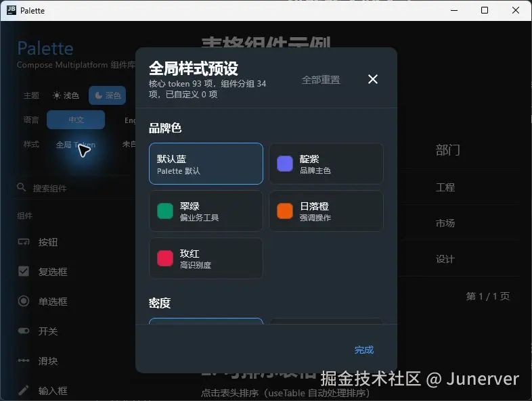Click the checkbox icon beside 复选框
Screen dimensions: 532x401
click(x=24, y=271)
